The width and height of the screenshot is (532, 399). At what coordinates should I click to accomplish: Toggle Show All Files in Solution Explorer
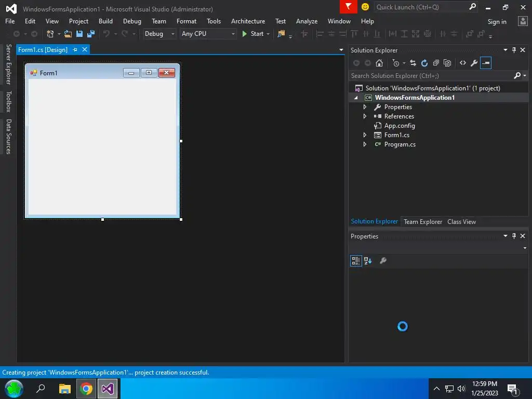tap(447, 63)
